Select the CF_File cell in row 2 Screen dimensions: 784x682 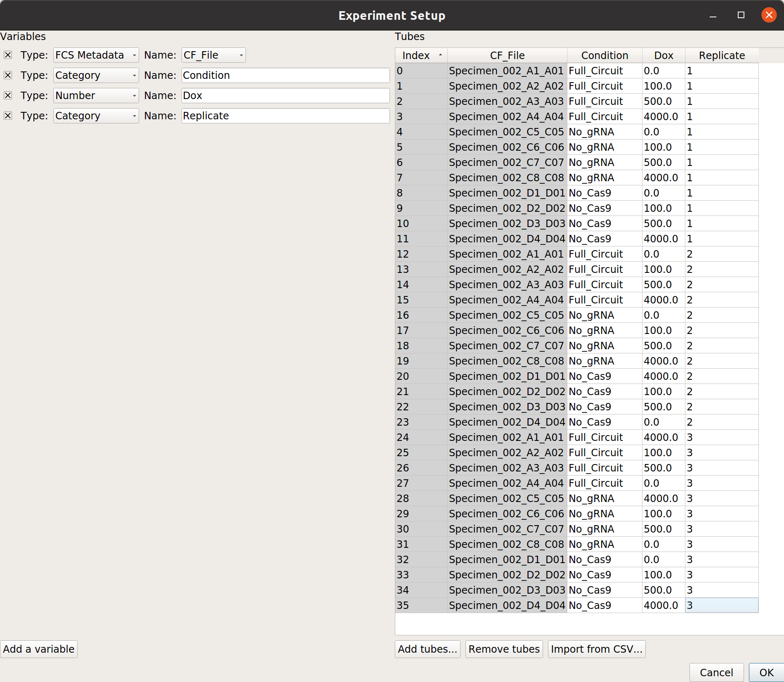(x=507, y=101)
